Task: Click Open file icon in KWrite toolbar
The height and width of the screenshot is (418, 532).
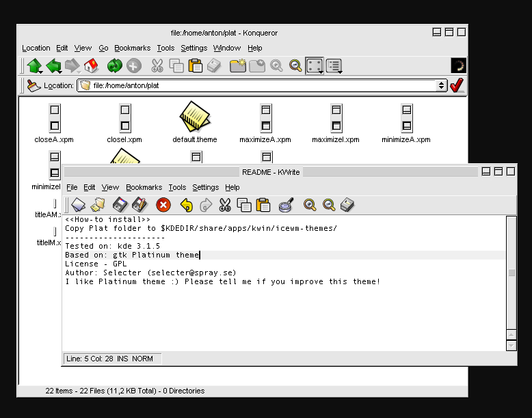Action: 98,205
